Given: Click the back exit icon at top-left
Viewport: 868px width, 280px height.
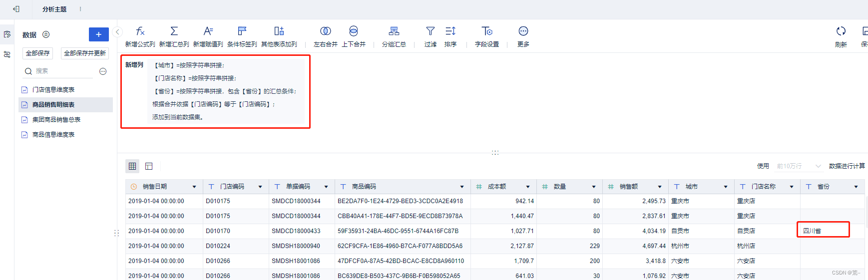Looking at the screenshot, I should point(16,9).
